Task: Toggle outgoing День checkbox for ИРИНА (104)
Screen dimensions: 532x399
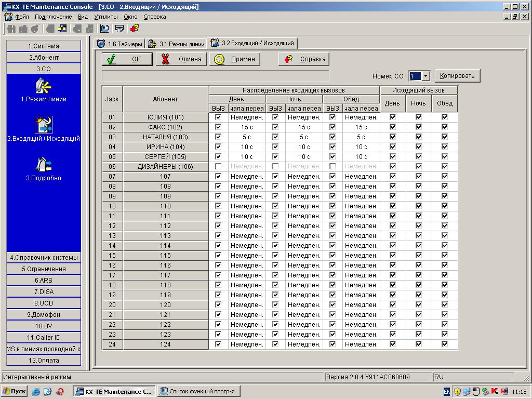Action: pyautogui.click(x=393, y=147)
